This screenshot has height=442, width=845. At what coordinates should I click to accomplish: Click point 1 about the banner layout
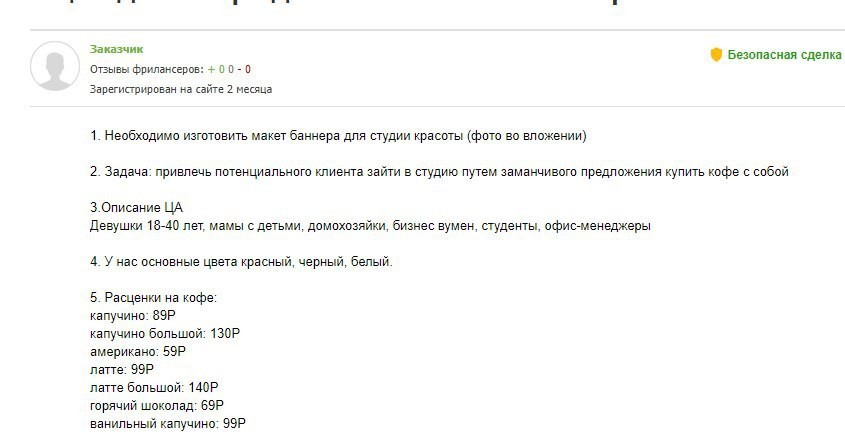(x=338, y=135)
